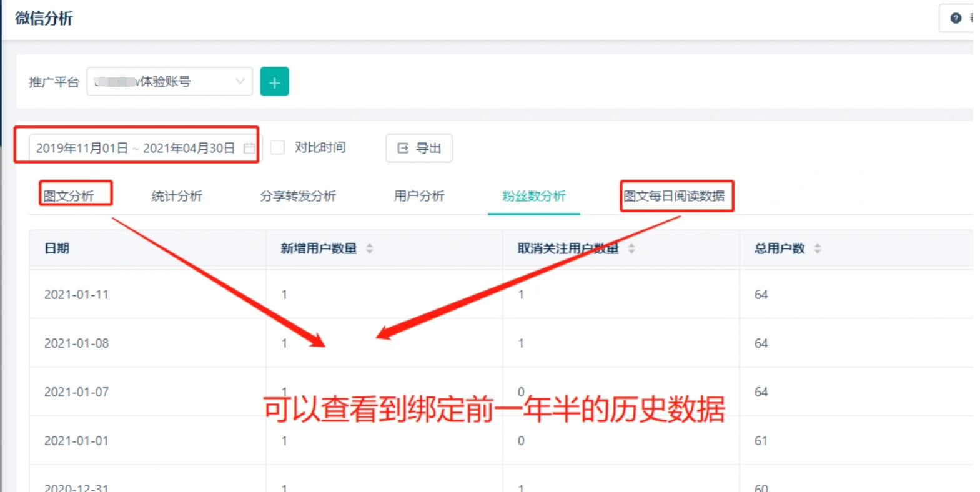Sort by 新增用户数量 column arrows
This screenshot has height=492, width=980.
coord(369,248)
